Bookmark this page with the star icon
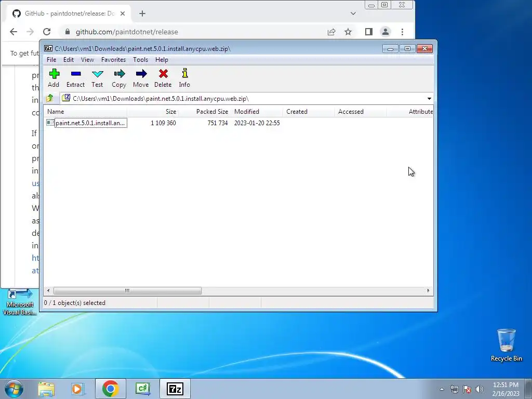Image resolution: width=532 pixels, height=399 pixels. point(348,32)
